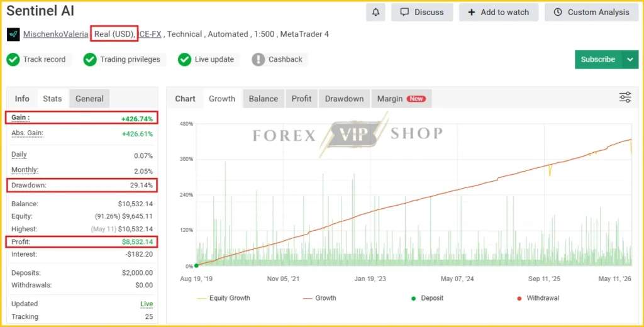644x327 pixels.
Task: Click the Track record badge label
Action: [x=45, y=60]
